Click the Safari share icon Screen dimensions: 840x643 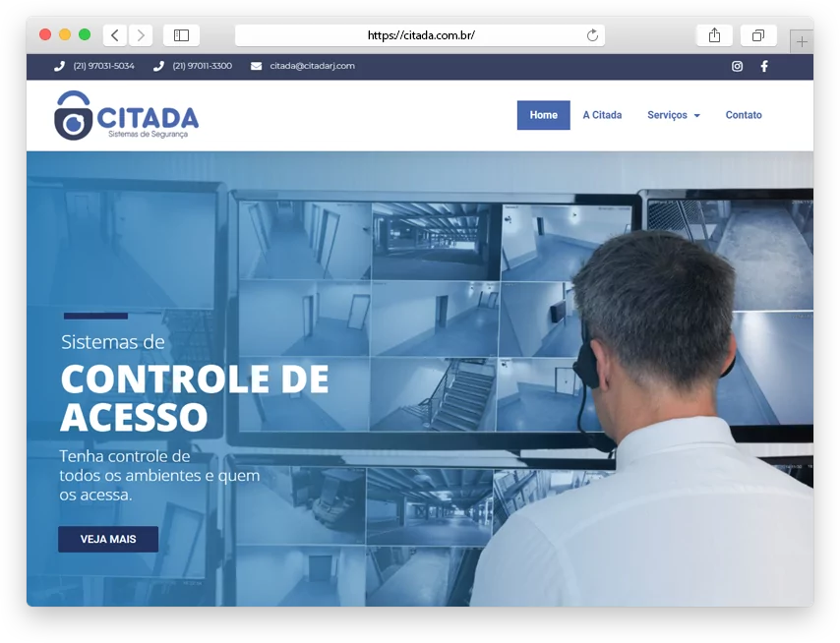tap(714, 35)
